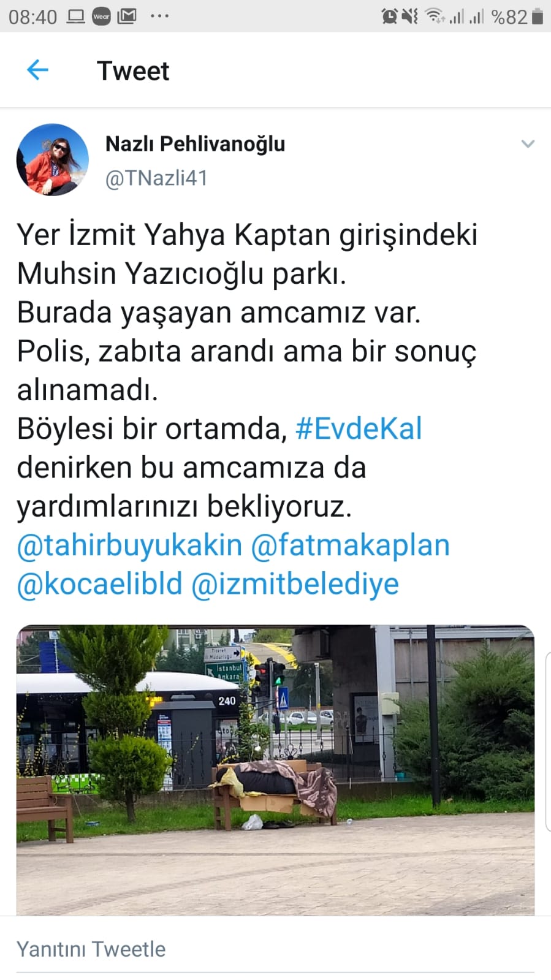Click the Nazlı Pehlivanoğlu display name

[x=196, y=144]
